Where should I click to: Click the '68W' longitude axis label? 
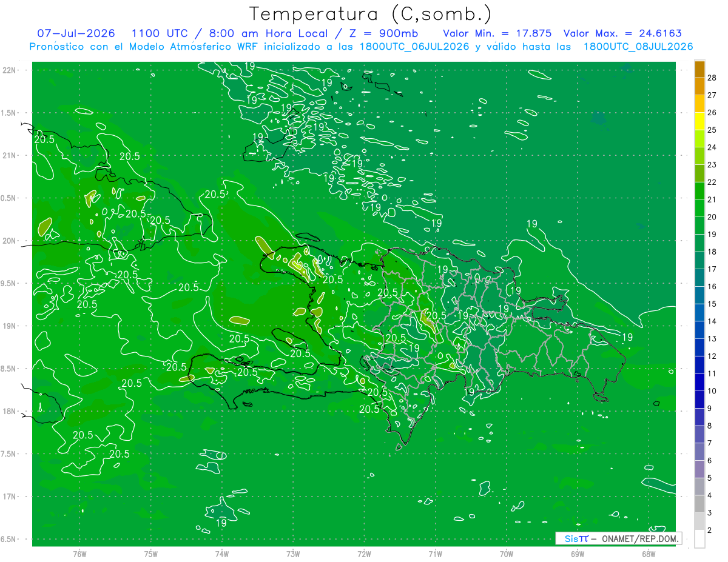[649, 554]
